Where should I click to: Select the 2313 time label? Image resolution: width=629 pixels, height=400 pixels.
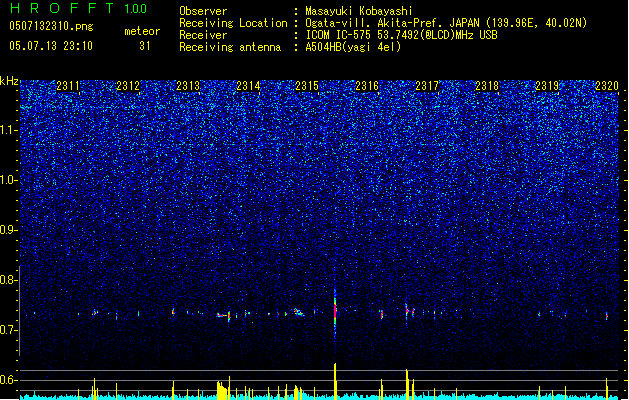[x=188, y=86]
